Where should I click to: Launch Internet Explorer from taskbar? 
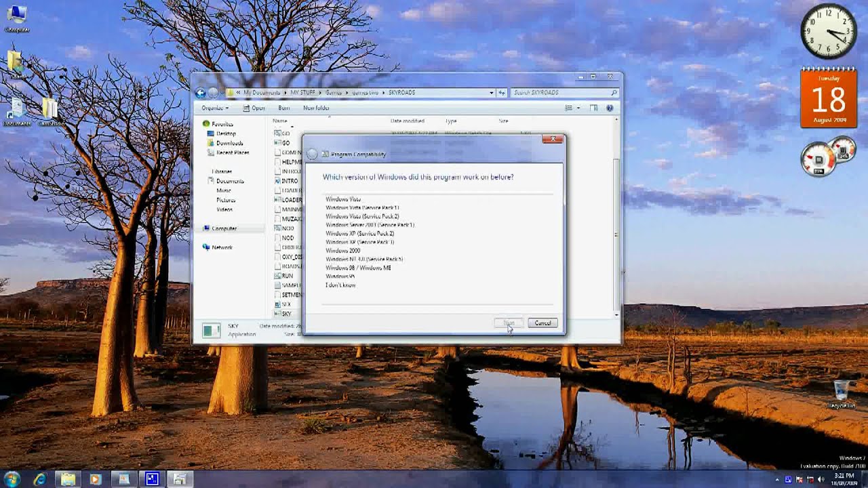[x=40, y=479]
